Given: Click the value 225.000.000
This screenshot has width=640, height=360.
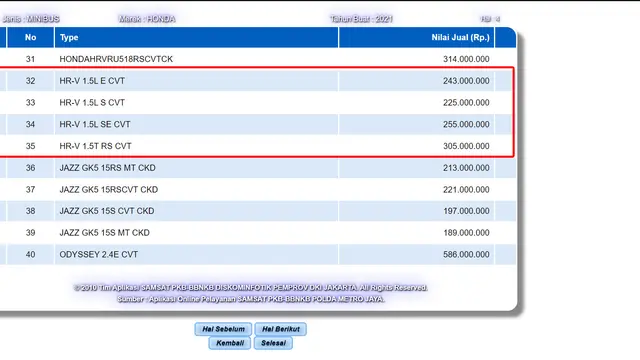Looking at the screenshot, I should [466, 102].
